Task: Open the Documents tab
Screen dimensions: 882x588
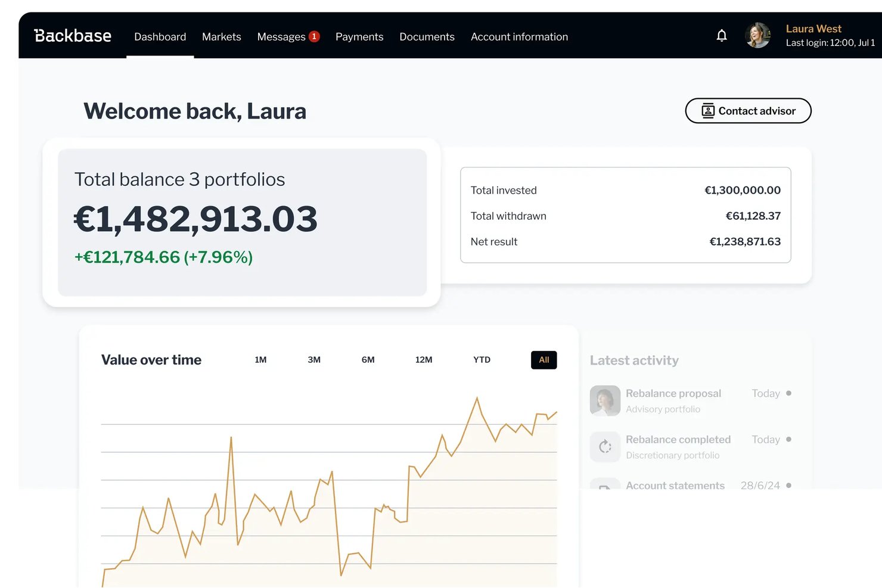Action: click(x=427, y=37)
